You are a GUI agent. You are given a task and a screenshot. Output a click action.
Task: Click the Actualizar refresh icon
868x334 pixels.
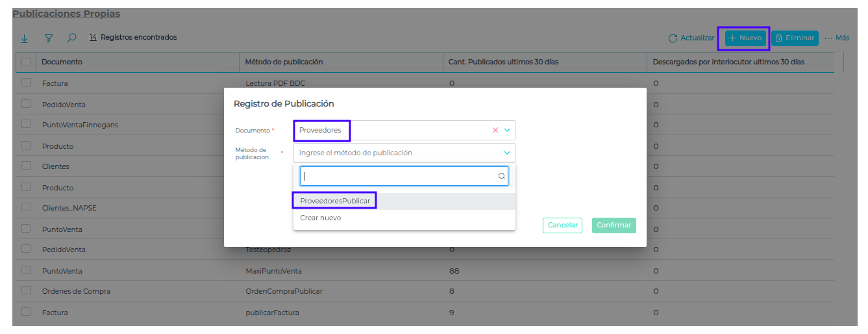[673, 38]
